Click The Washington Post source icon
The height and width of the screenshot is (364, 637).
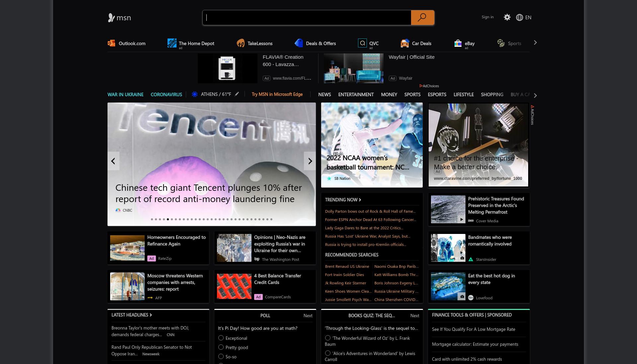tap(257, 259)
